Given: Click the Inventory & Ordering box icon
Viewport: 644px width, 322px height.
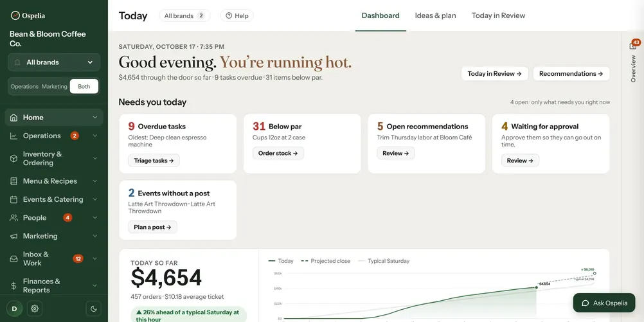Looking at the screenshot, I should coord(13,159).
